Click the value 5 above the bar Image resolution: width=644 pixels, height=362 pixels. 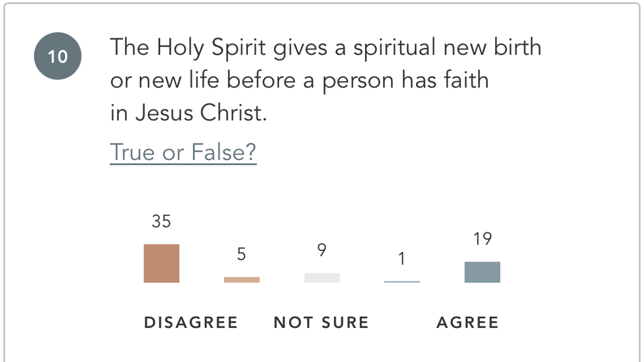click(241, 254)
